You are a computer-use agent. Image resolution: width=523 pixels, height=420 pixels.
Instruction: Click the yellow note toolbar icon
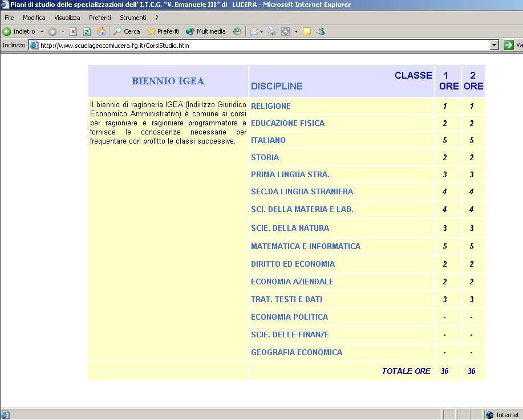pos(307,31)
